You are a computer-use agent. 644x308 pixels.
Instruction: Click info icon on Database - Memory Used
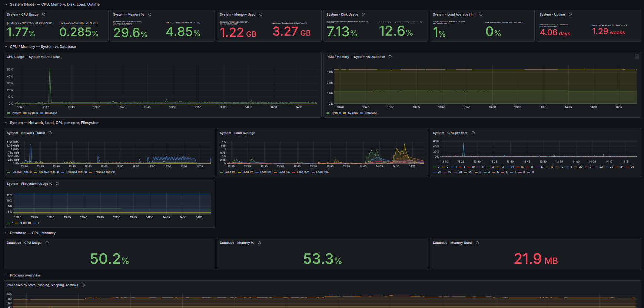(477, 243)
